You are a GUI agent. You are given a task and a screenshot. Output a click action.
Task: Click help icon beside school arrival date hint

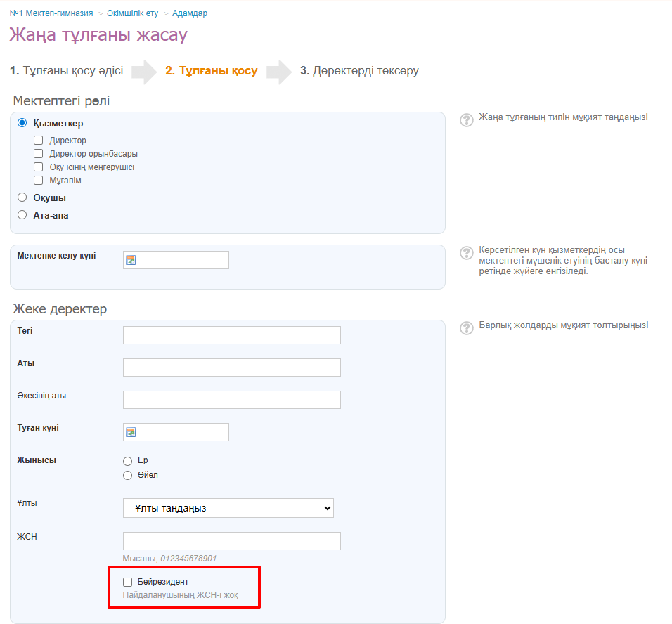[466, 253]
